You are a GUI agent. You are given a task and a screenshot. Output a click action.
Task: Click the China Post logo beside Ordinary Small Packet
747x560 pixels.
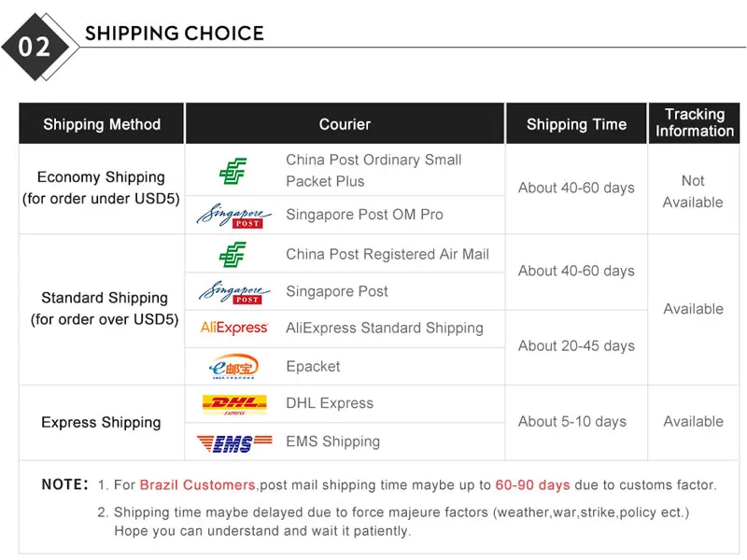pos(233,171)
